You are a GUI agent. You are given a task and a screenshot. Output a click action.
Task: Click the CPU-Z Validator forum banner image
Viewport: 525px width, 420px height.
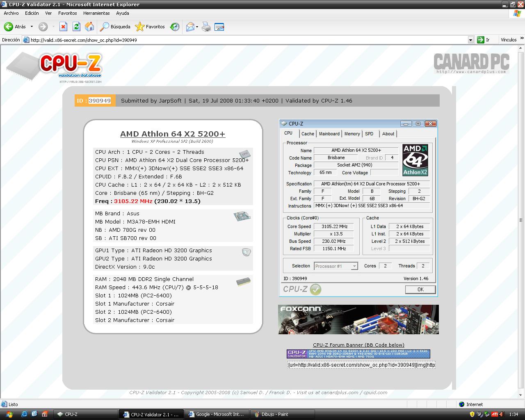point(358,354)
